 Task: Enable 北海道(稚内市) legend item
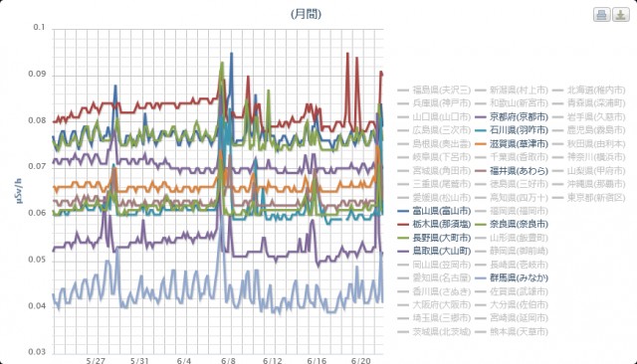589,90
